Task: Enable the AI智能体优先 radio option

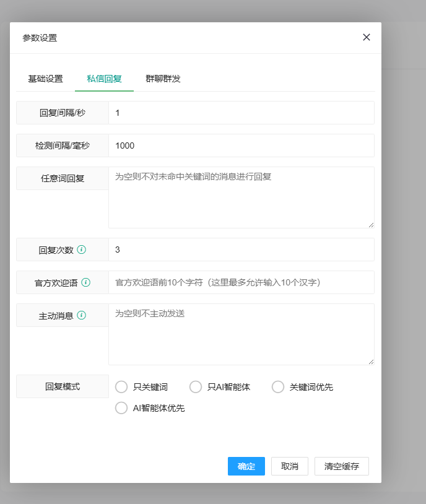Action: (122, 408)
